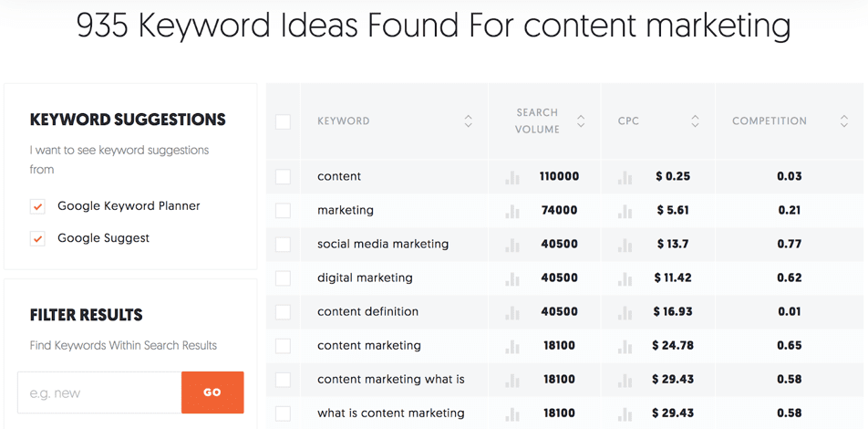Image resolution: width=868 pixels, height=429 pixels.
Task: Click CPC bar chart icon for marketing
Action: click(x=625, y=212)
